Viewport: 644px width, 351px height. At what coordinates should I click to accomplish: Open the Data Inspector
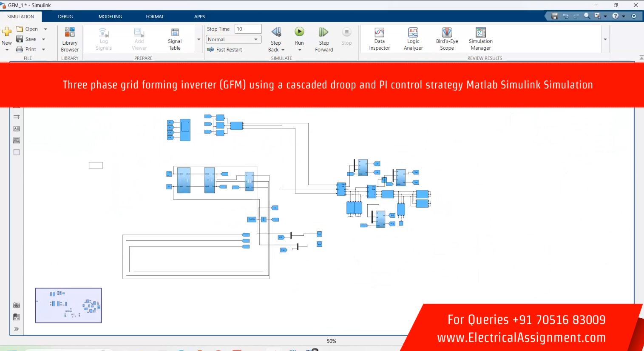(x=379, y=39)
